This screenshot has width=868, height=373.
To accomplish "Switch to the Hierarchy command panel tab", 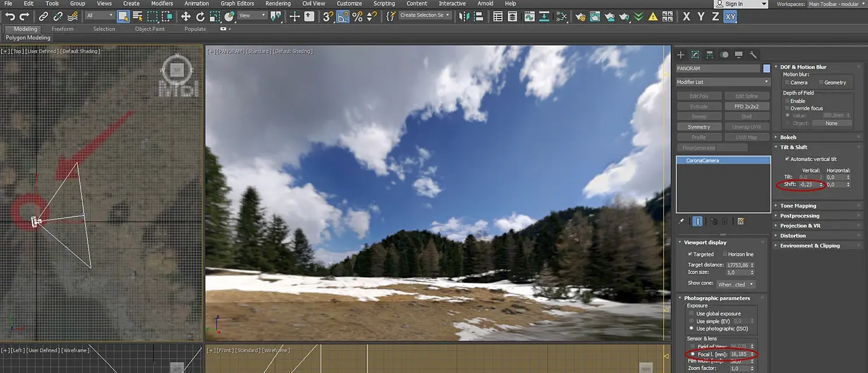I will point(709,55).
